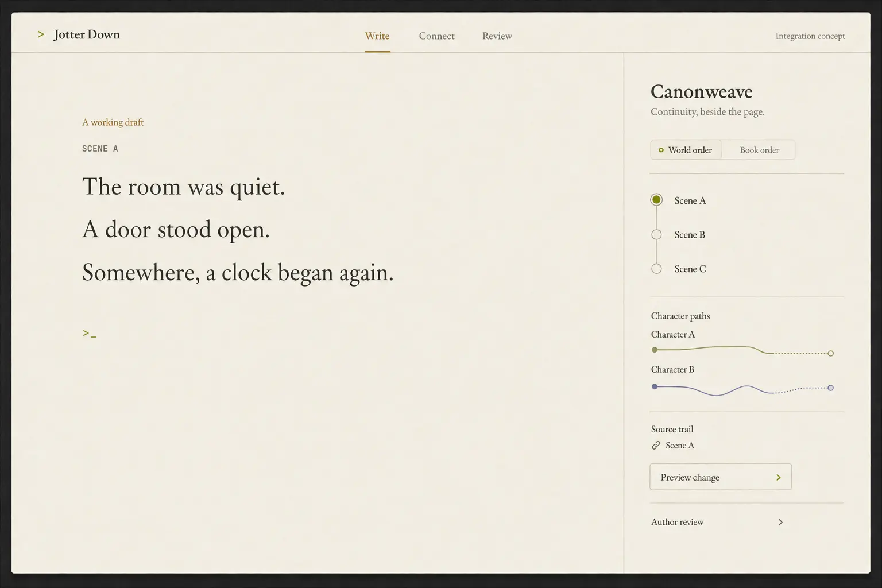Image resolution: width=882 pixels, height=588 pixels.
Task: Click the 'Character B' label
Action: (672, 369)
